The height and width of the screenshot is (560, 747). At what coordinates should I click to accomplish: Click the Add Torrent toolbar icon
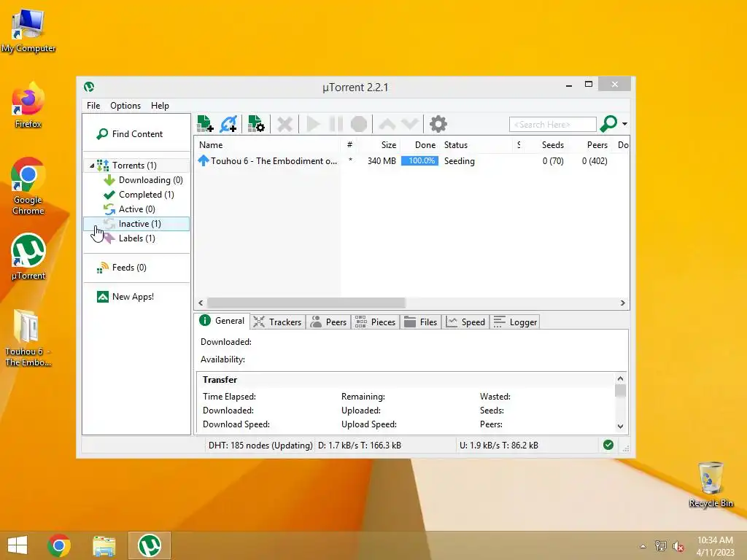tap(205, 124)
